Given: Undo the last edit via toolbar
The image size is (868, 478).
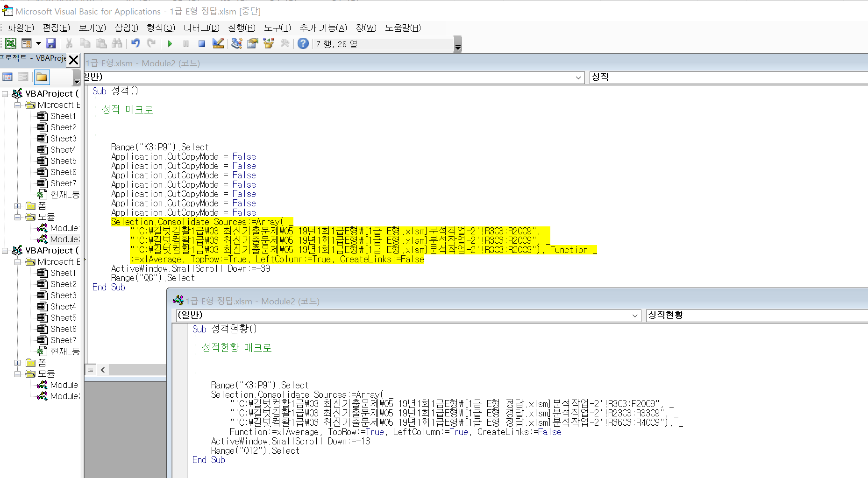Looking at the screenshot, I should pos(135,44).
